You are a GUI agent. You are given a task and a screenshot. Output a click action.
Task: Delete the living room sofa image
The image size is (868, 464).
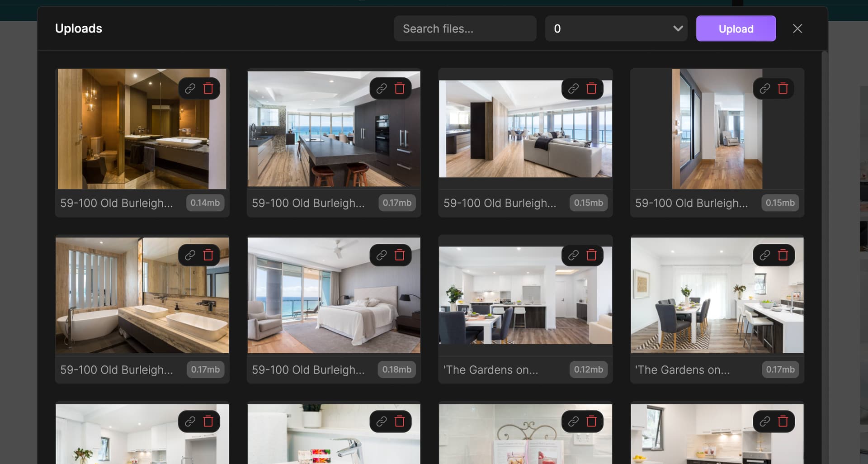click(x=591, y=88)
